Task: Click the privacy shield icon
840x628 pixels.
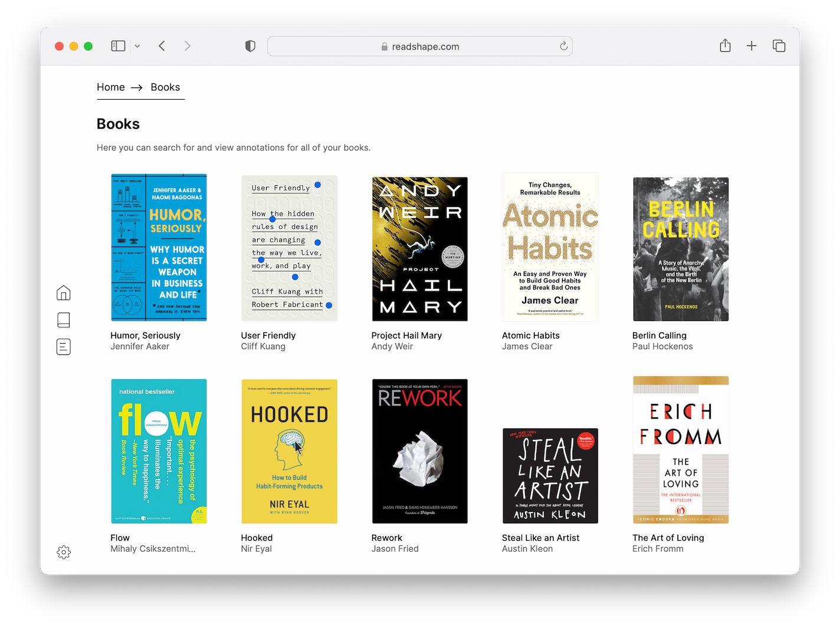Action: coord(250,46)
